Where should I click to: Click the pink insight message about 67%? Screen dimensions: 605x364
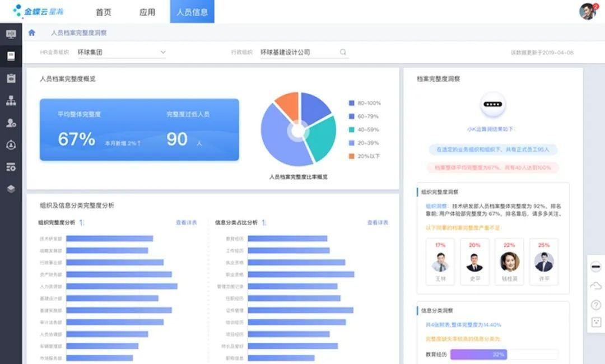pyautogui.click(x=493, y=168)
